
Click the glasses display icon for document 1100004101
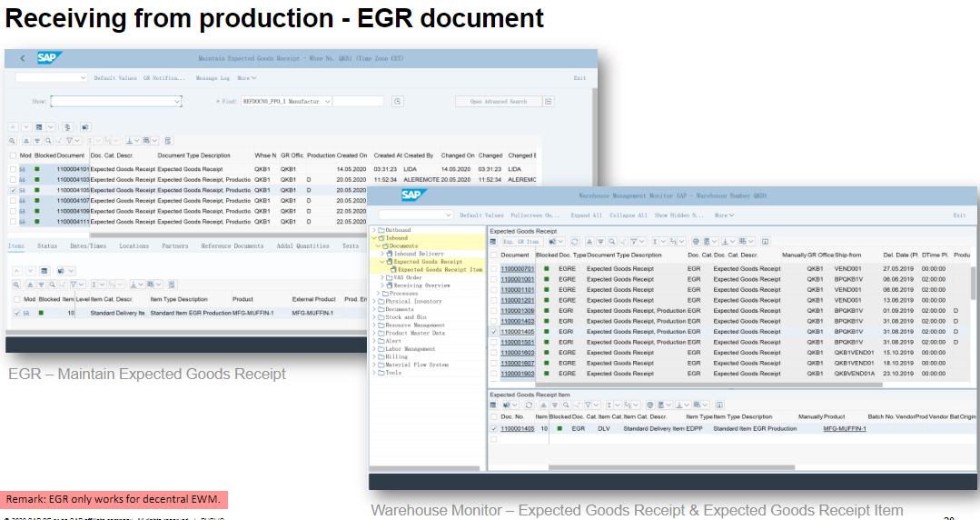[23, 170]
